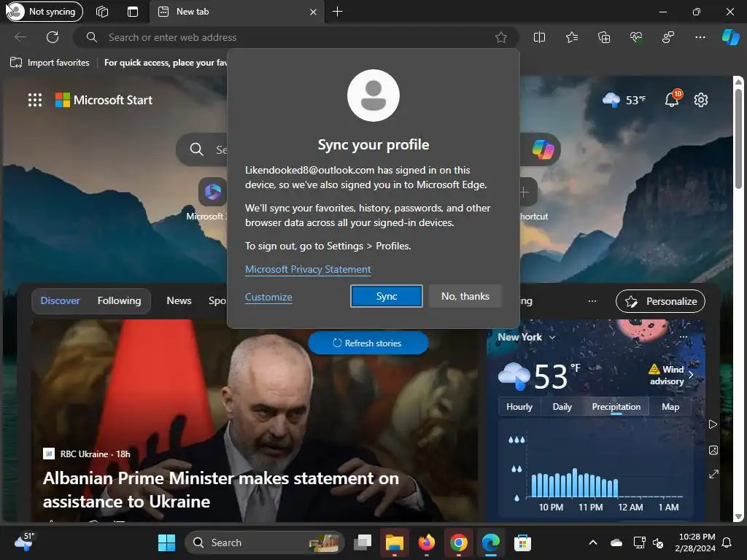Switch to the Discover feed tab
This screenshot has height=560, width=747.
click(60, 300)
